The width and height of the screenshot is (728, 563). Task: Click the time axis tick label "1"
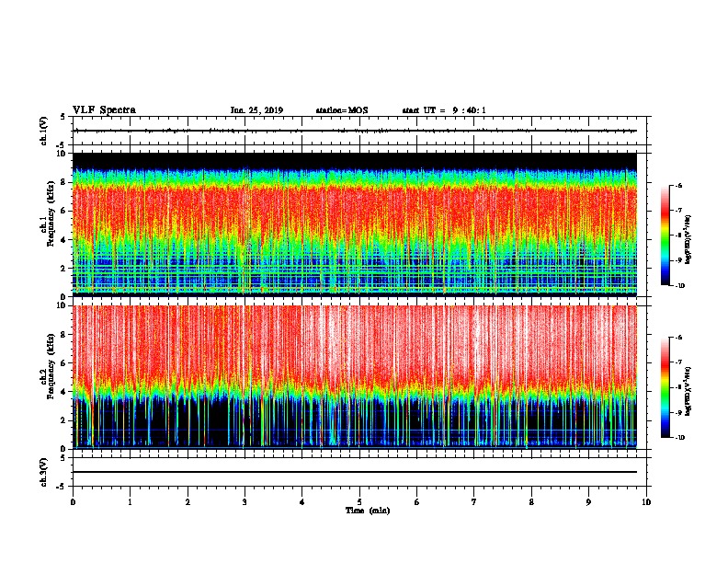click(x=131, y=502)
